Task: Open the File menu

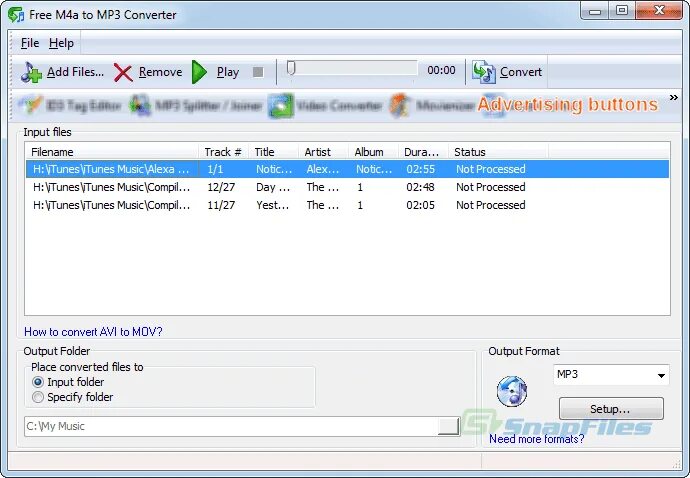Action: click(x=30, y=43)
